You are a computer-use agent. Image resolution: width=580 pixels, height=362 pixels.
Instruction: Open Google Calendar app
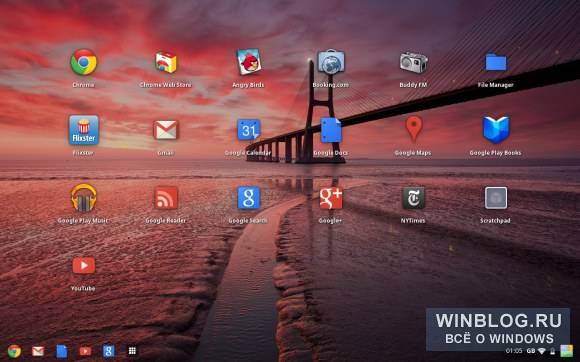(x=249, y=130)
